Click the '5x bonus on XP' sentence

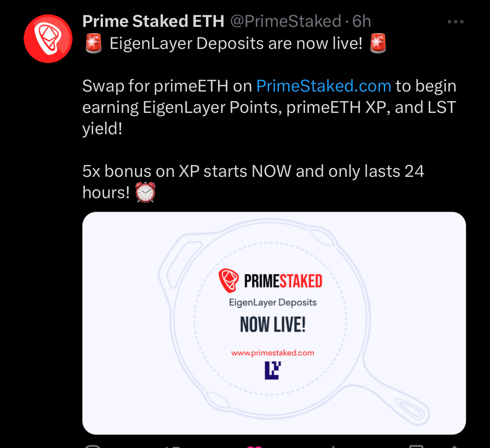pyautogui.click(x=253, y=182)
